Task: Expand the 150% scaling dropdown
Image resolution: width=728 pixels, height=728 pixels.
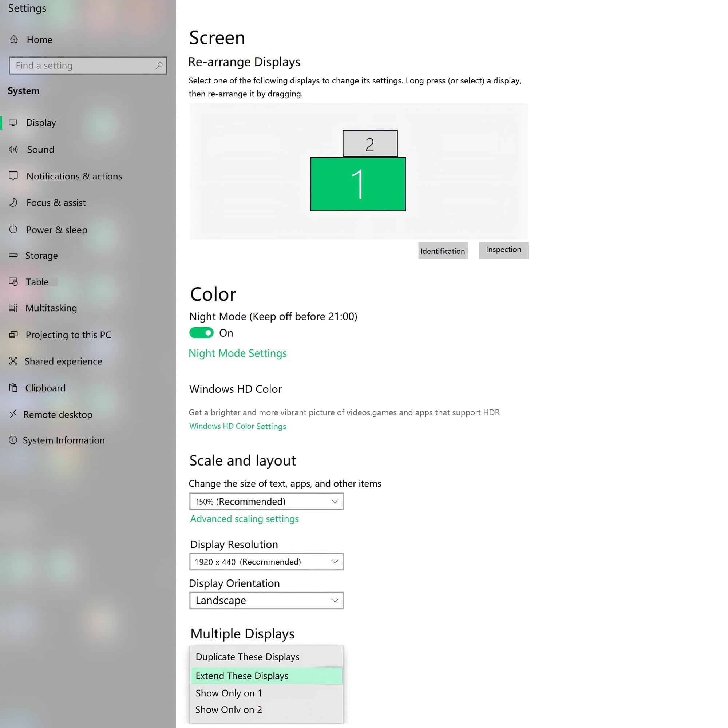Action: 266,502
